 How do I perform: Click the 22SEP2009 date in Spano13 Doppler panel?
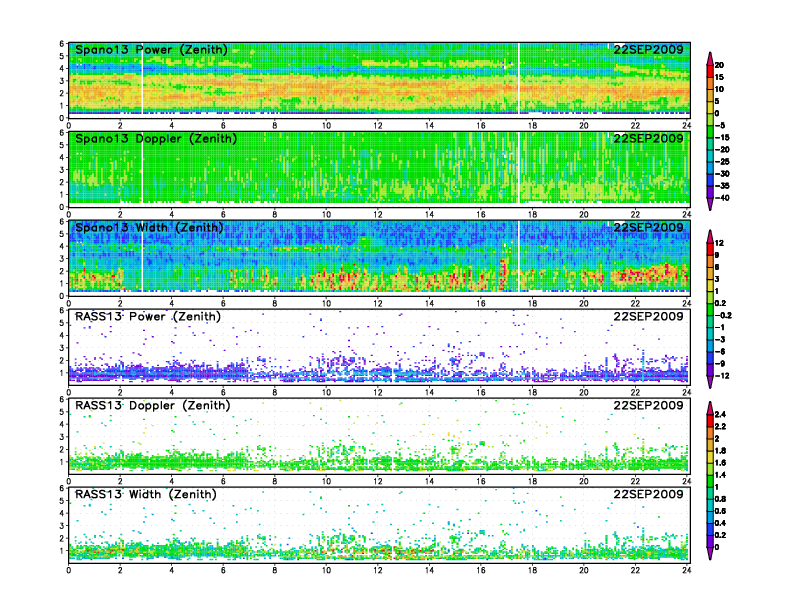coord(648,138)
